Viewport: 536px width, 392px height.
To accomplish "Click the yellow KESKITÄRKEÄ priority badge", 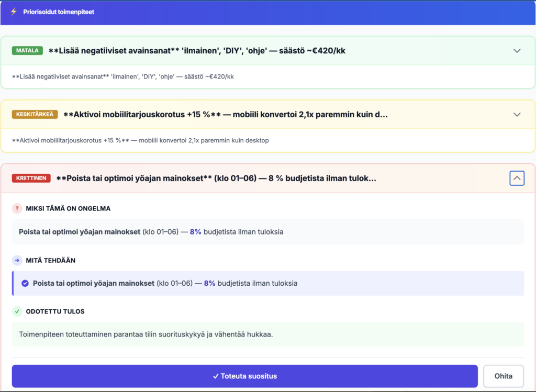I will pyautogui.click(x=35, y=114).
